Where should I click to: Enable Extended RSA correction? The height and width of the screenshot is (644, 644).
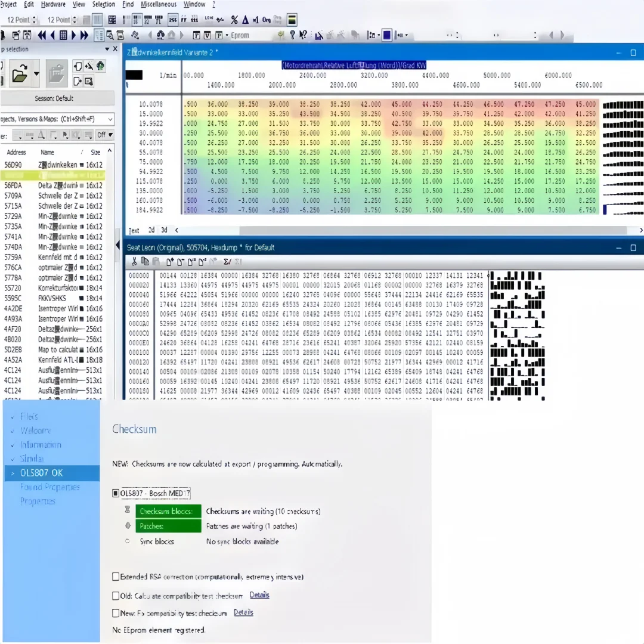pyautogui.click(x=116, y=577)
